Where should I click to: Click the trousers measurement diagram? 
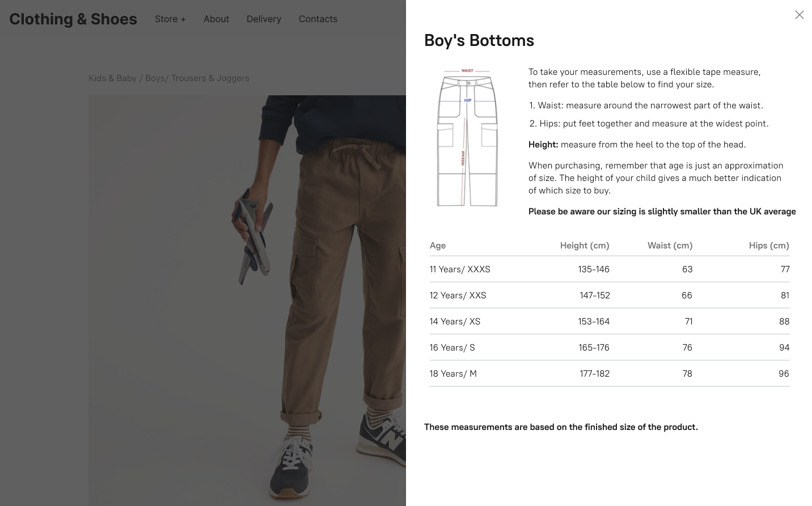point(467,138)
